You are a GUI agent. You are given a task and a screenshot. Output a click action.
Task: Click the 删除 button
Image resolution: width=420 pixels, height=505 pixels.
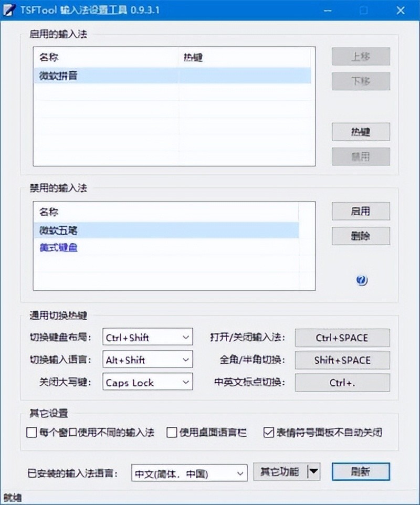[x=361, y=236]
